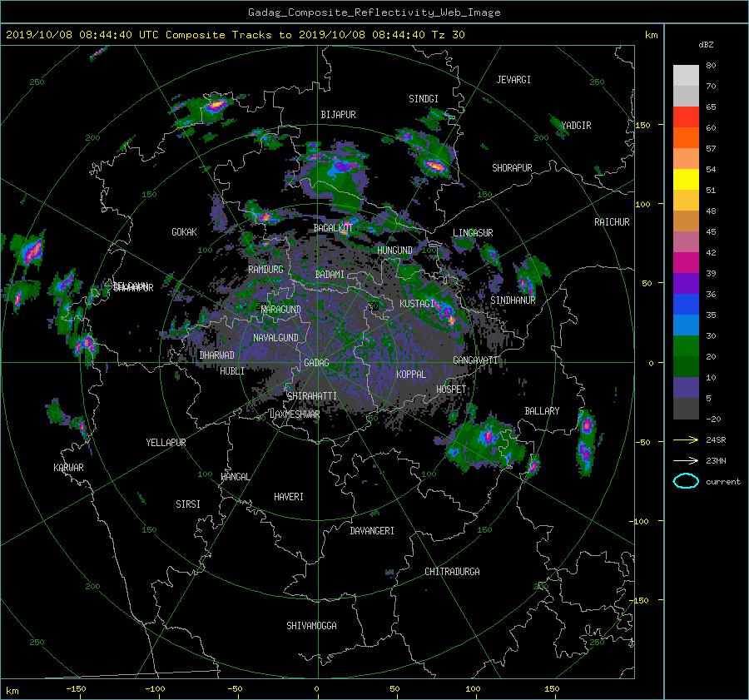Pick the light blue 30-35 dBZ swatch
749x700 pixels.
(x=686, y=325)
